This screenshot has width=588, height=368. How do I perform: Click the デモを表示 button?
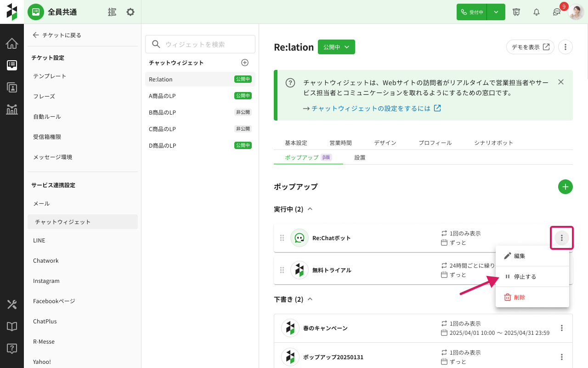coord(530,47)
